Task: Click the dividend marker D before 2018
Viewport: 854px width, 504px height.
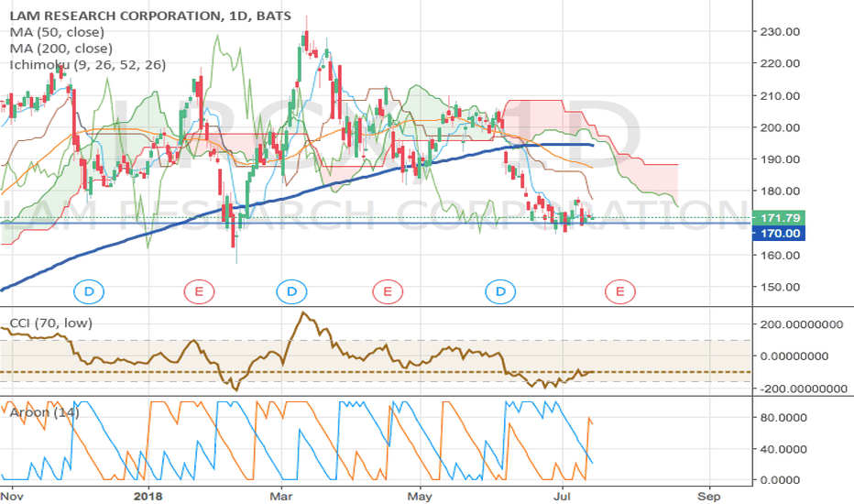Action: point(89,291)
